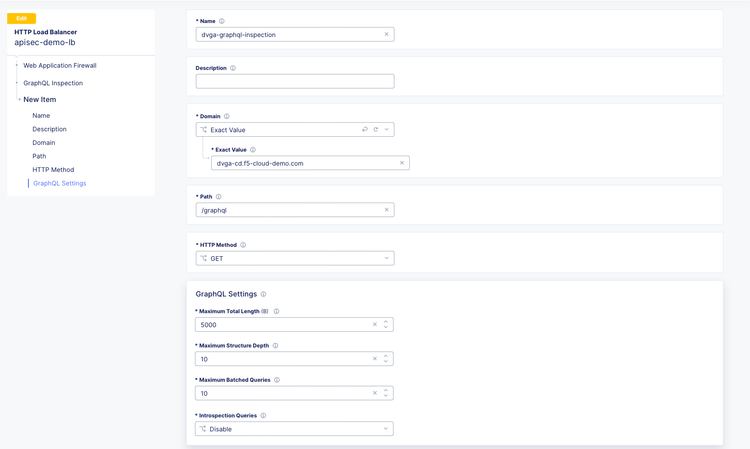Click info icon beside Introspection Queries

pyautogui.click(x=264, y=415)
